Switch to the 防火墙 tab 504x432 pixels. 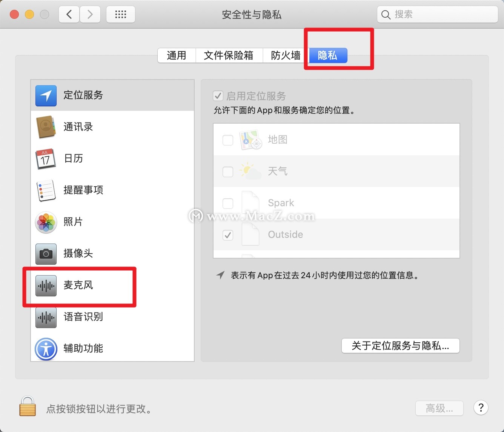tap(286, 55)
